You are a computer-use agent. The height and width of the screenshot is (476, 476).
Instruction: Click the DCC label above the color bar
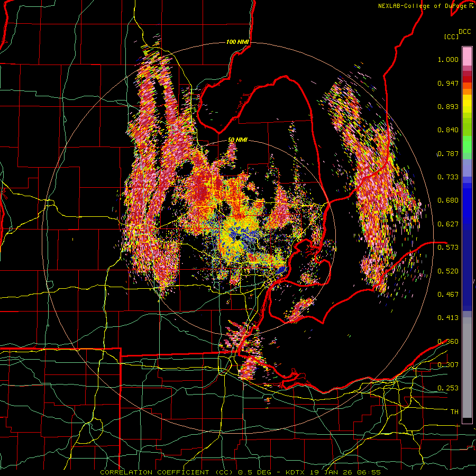[x=464, y=32]
